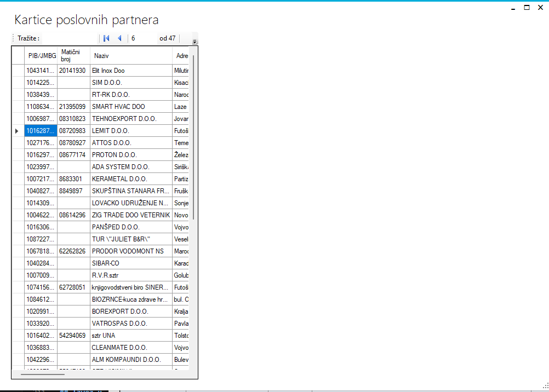Close the Kartice poslovnih partnera window
Viewport: 549px width, 392px height.
click(x=540, y=8)
